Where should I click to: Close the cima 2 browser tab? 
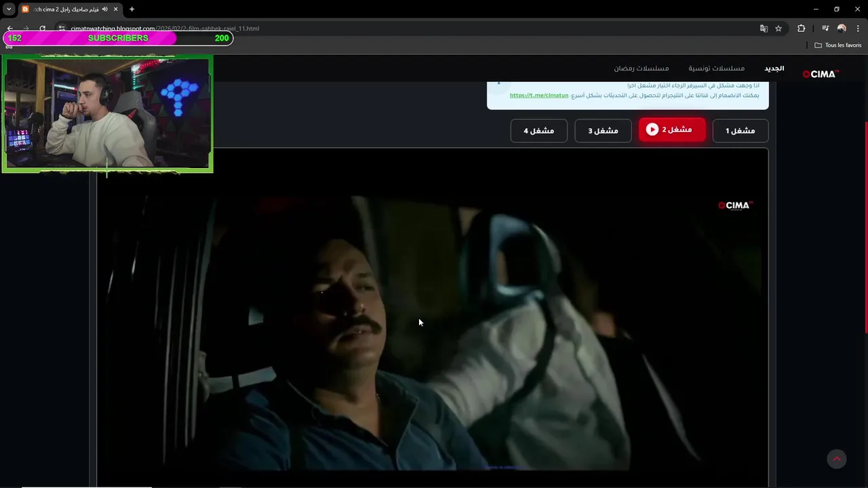(x=116, y=9)
